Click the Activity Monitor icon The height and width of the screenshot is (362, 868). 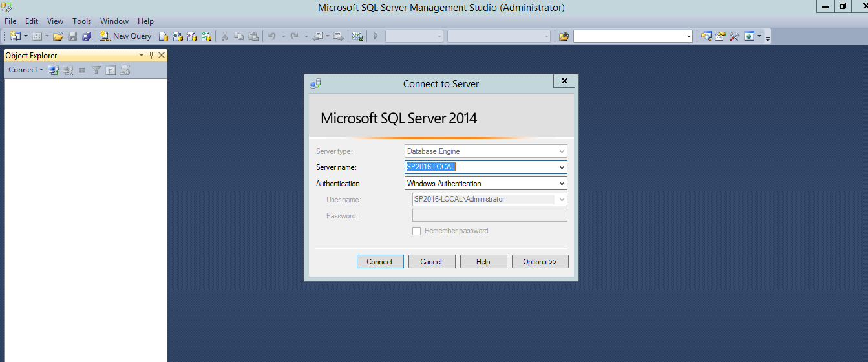(x=357, y=36)
